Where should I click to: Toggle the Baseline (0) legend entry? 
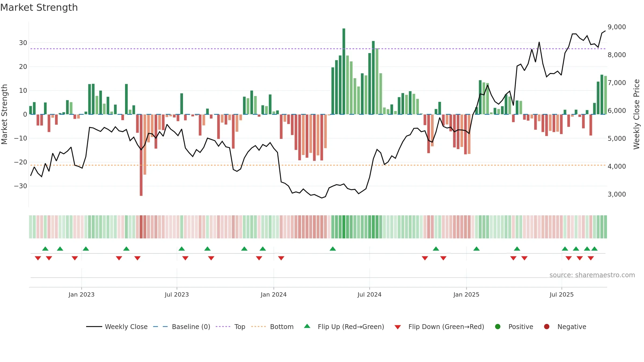pos(182,327)
